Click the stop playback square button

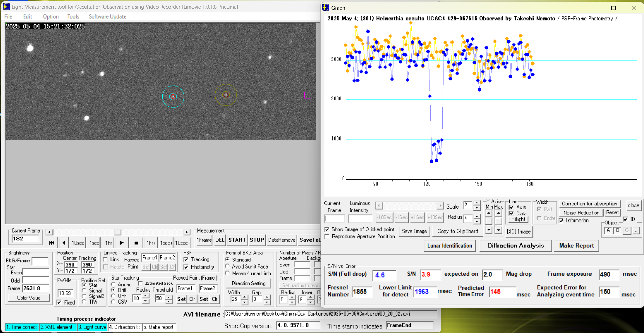point(136,243)
